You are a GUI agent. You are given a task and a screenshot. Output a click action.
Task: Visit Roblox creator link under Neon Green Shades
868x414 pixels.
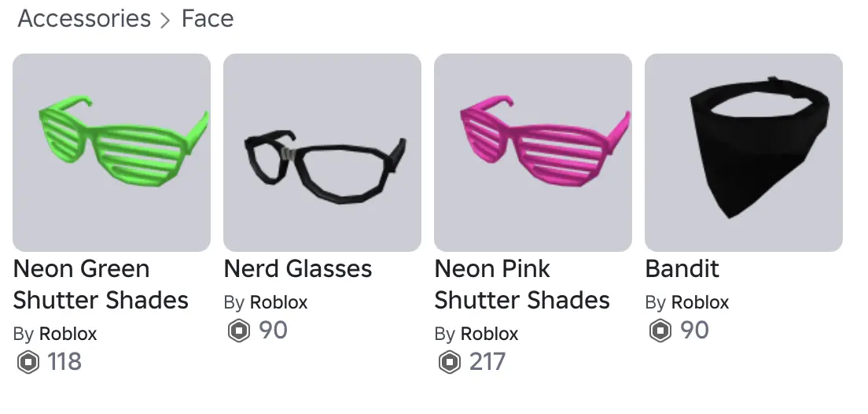68,334
